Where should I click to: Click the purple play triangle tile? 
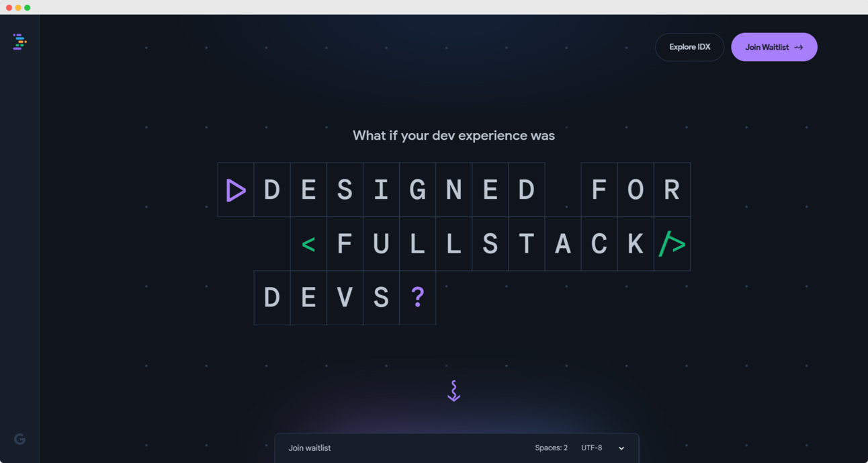click(236, 190)
